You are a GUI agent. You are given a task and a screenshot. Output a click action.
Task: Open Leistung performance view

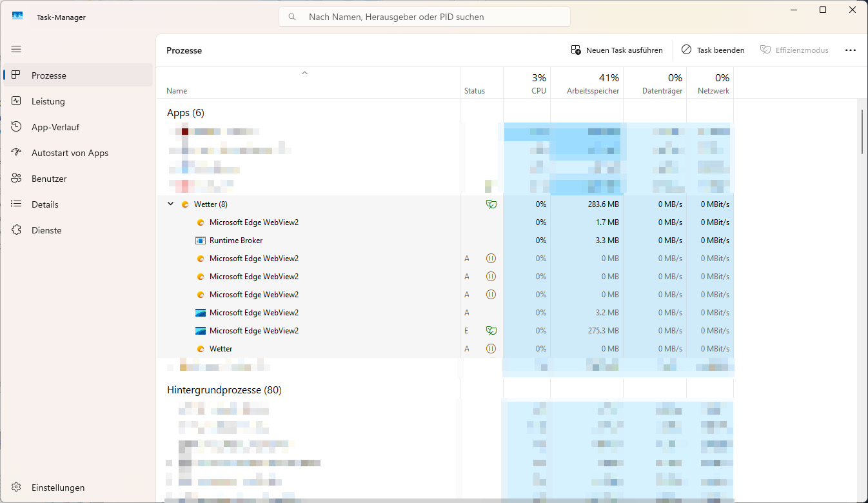pyautogui.click(x=77, y=101)
